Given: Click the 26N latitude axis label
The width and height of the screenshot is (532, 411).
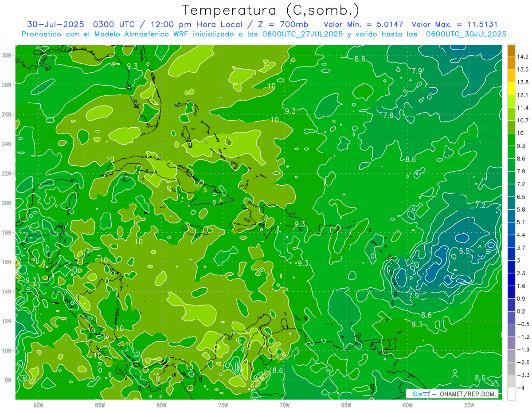Looking at the screenshot, I should [x=7, y=114].
